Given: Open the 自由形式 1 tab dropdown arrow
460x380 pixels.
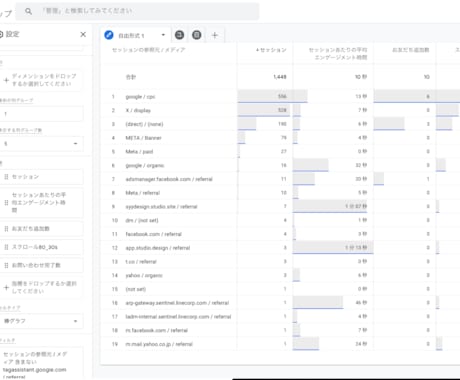Looking at the screenshot, I should 163,35.
